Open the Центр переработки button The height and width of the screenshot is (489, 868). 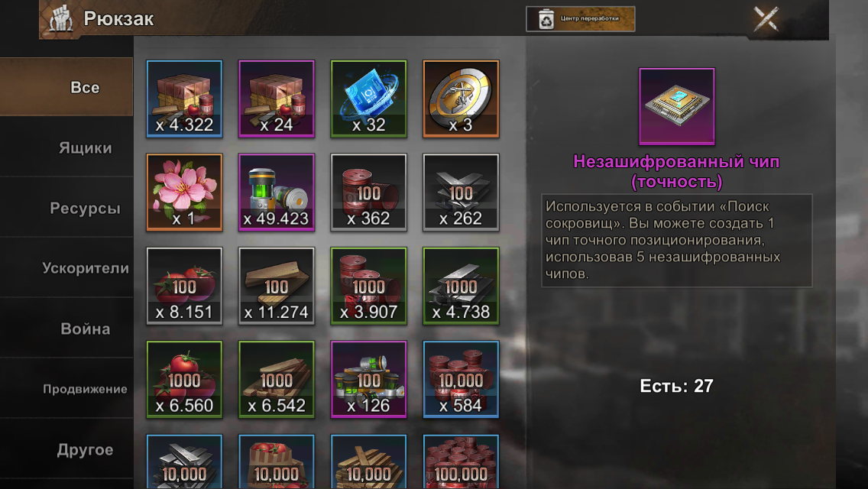point(580,19)
